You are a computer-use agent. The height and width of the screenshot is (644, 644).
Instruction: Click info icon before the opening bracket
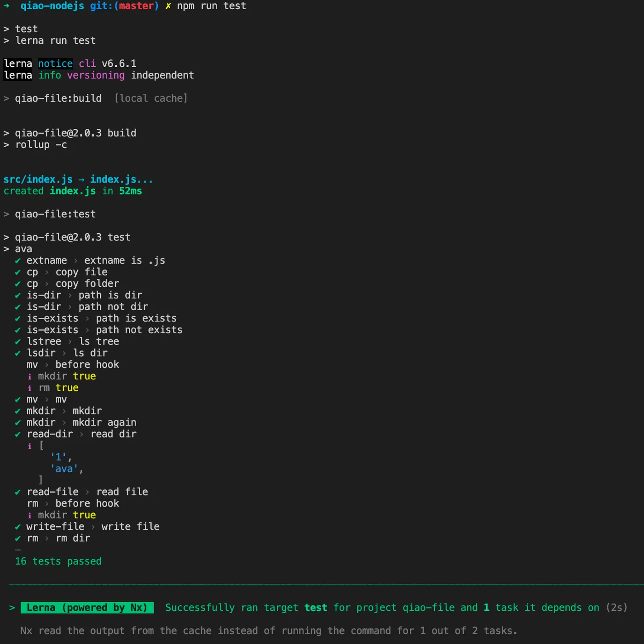click(30, 446)
